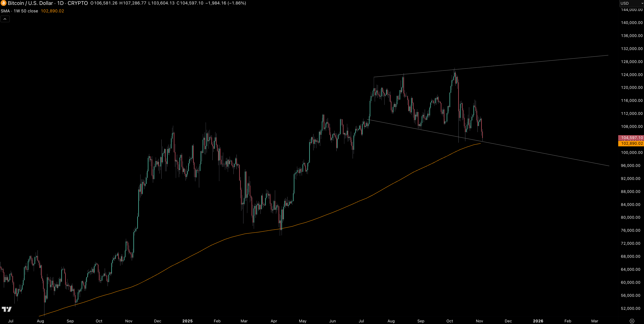Click the orange SMA value 102,890.02 in legend
The width and height of the screenshot is (644, 324).
52,11
